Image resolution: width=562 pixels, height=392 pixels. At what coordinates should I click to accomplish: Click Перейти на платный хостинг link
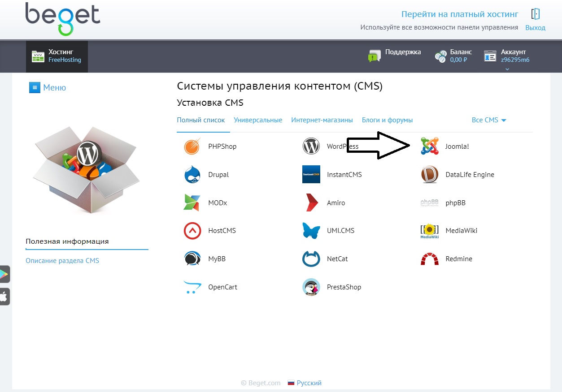460,14
